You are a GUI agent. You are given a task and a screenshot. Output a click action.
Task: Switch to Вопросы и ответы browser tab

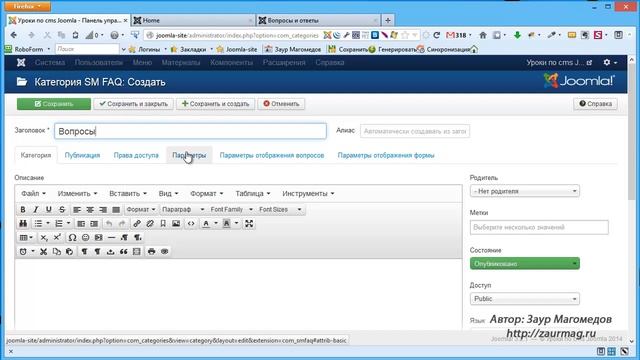318,20
